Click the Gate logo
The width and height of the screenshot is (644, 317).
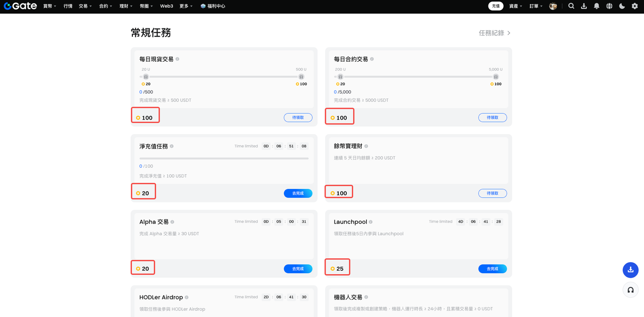pos(20,6)
